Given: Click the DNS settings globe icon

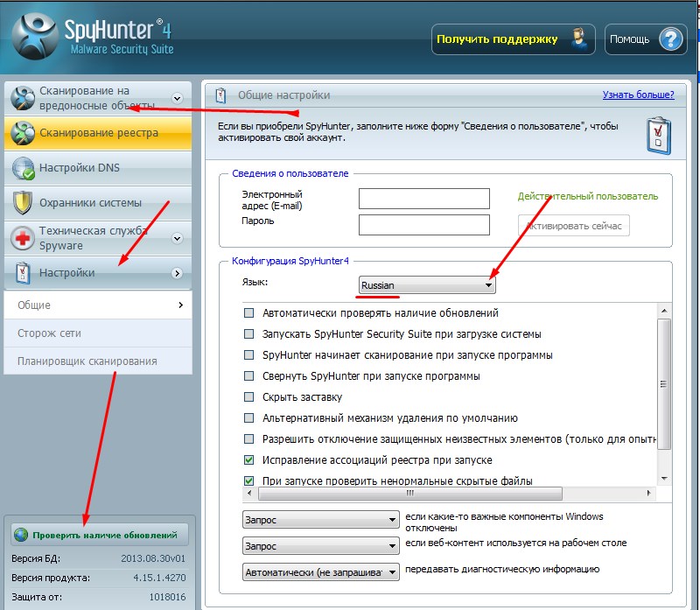Looking at the screenshot, I should [x=23, y=168].
